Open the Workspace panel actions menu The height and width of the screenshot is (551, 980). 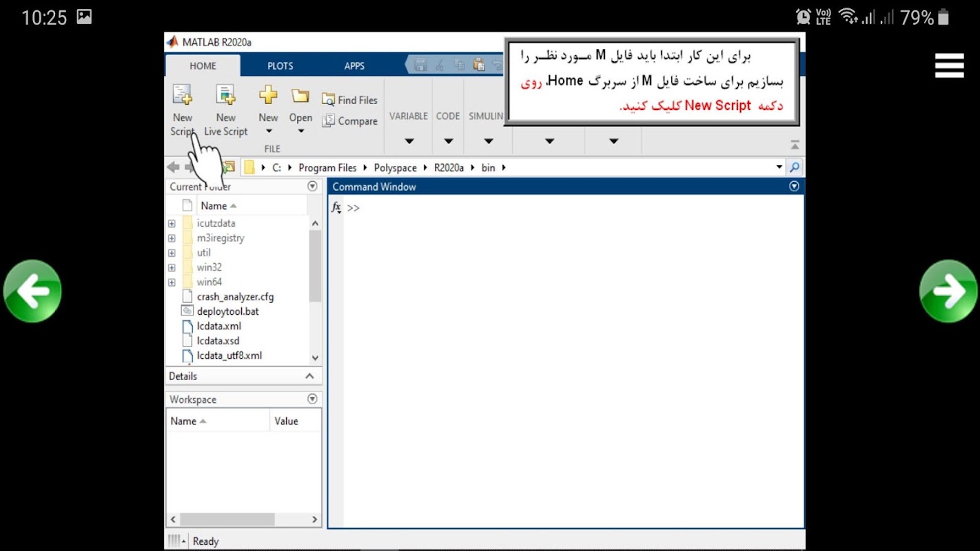point(313,399)
